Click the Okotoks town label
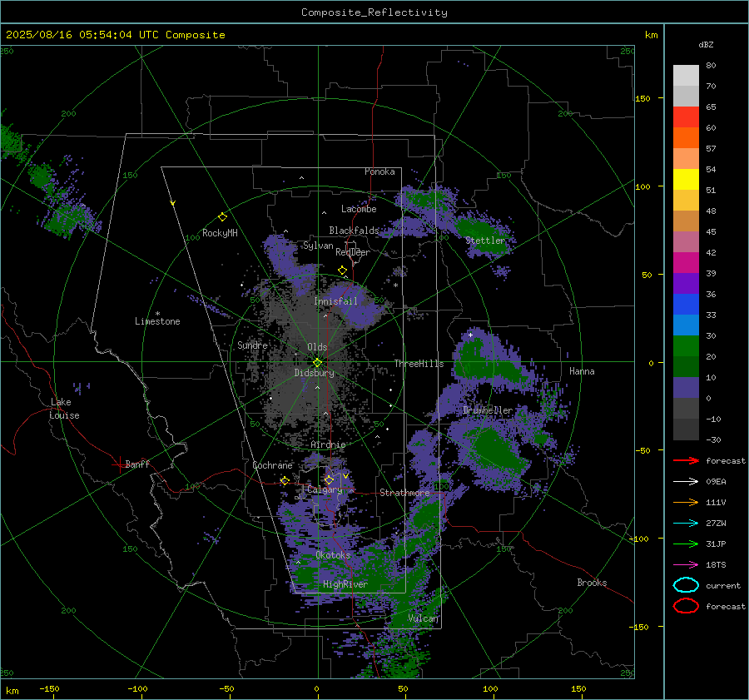 click(x=333, y=555)
